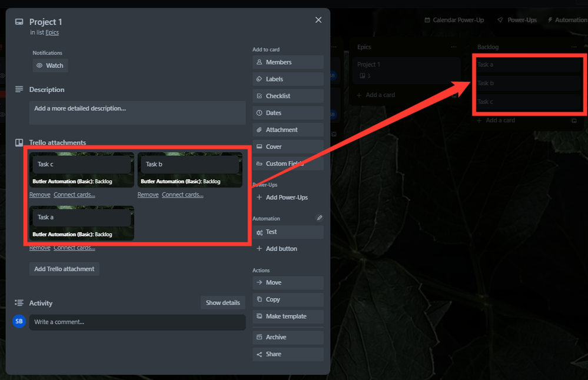Click the Activity heading

click(x=41, y=303)
